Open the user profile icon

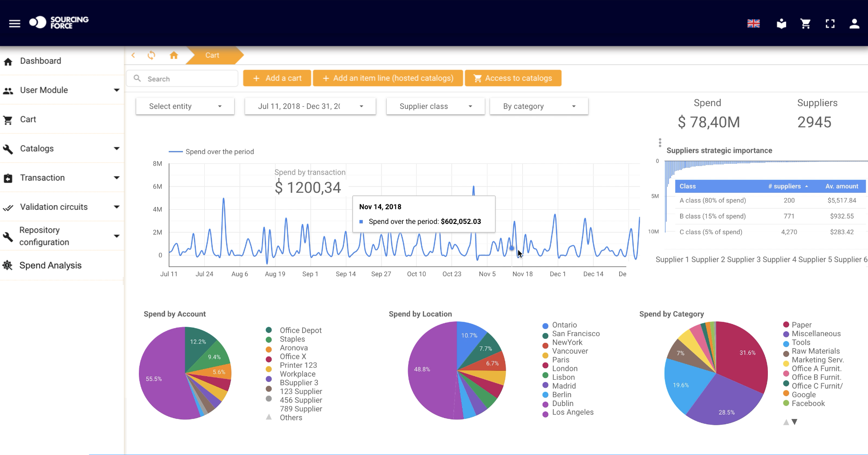click(854, 24)
